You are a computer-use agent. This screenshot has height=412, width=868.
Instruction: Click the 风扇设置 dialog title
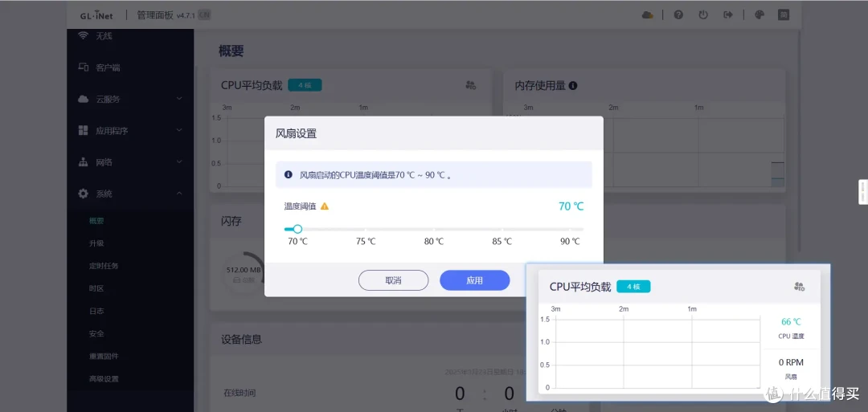296,133
